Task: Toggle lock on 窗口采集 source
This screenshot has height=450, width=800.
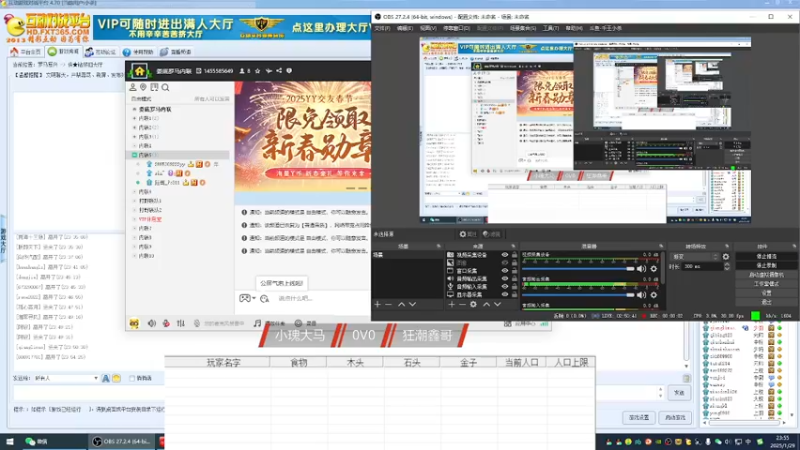Action: [x=514, y=271]
